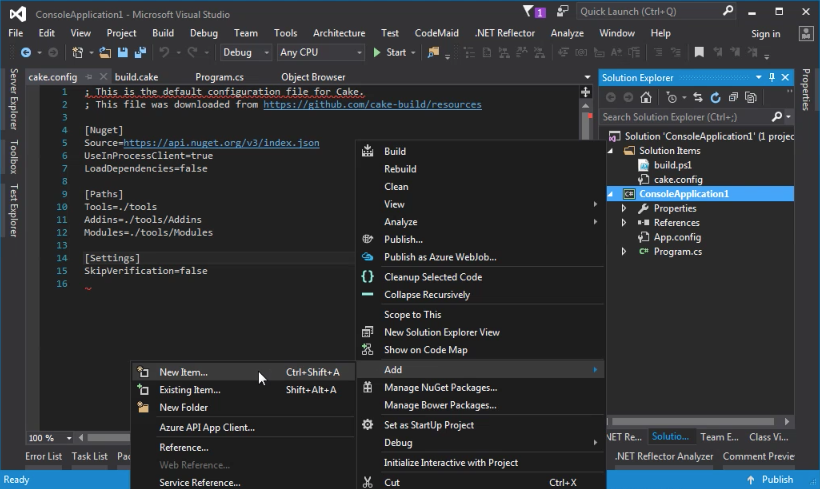
Task: Click the Quick Launch magnifier icon
Action: [727, 11]
